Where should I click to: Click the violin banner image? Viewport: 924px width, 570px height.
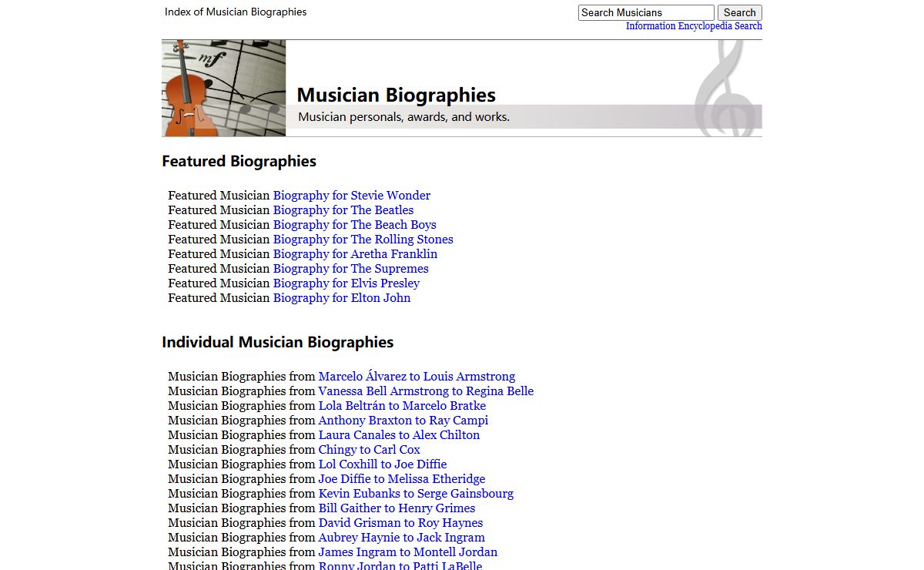(223, 89)
